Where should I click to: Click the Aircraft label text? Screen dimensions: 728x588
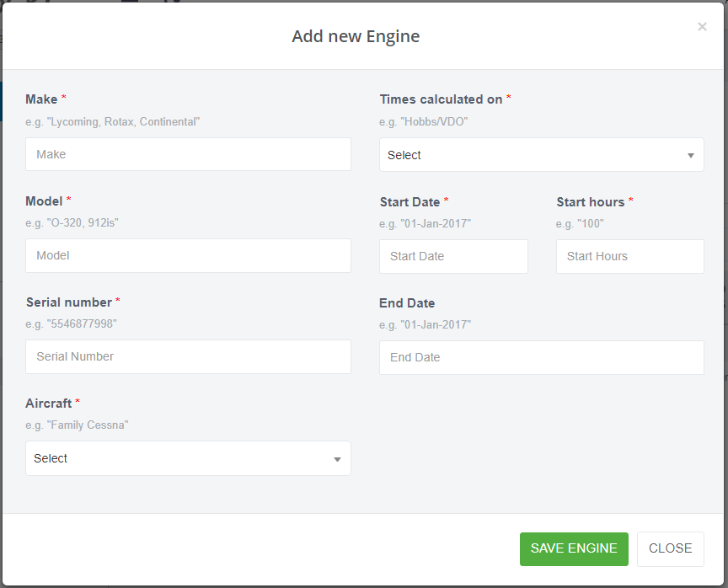click(x=49, y=404)
